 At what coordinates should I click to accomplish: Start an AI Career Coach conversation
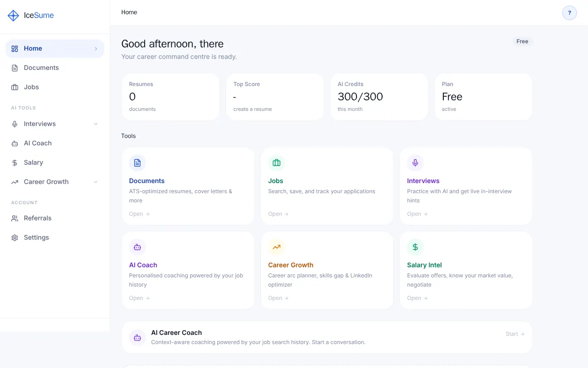515,334
